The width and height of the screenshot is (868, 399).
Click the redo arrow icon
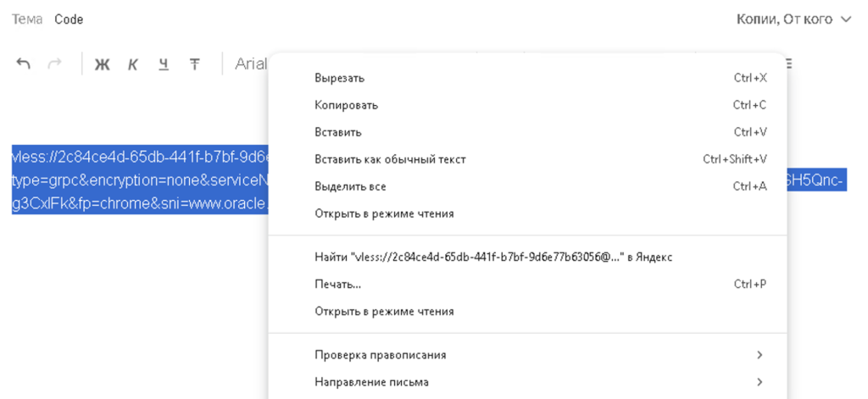click(x=54, y=64)
